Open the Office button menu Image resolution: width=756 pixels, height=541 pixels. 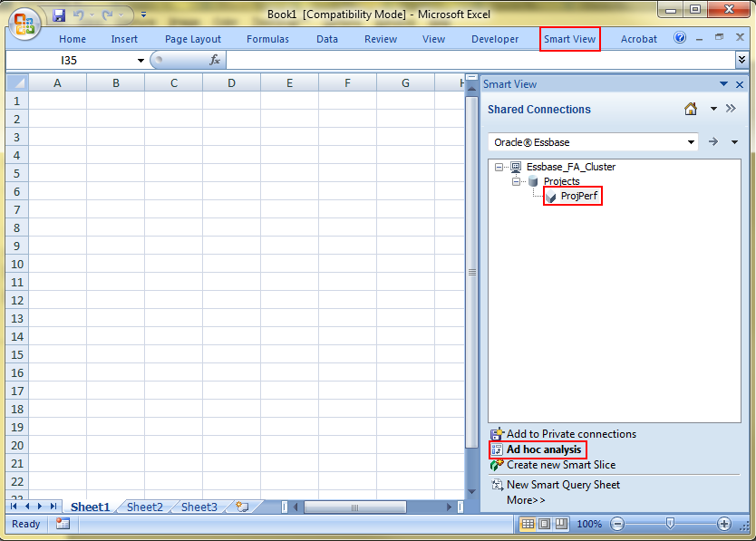pos(24,24)
